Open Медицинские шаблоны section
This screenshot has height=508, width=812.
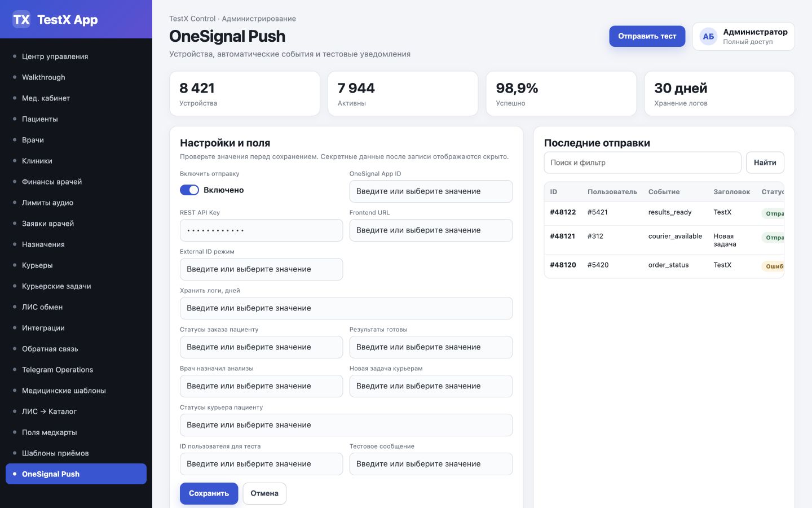click(x=76, y=391)
